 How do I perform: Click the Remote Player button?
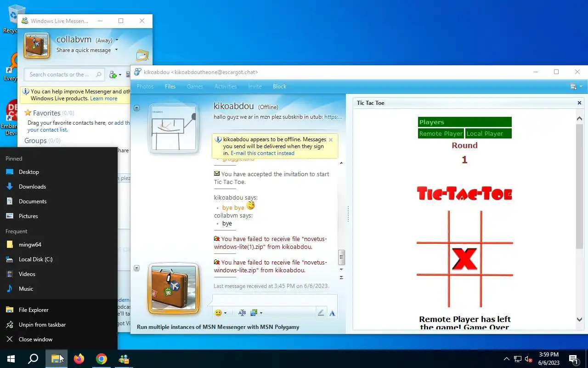441,133
